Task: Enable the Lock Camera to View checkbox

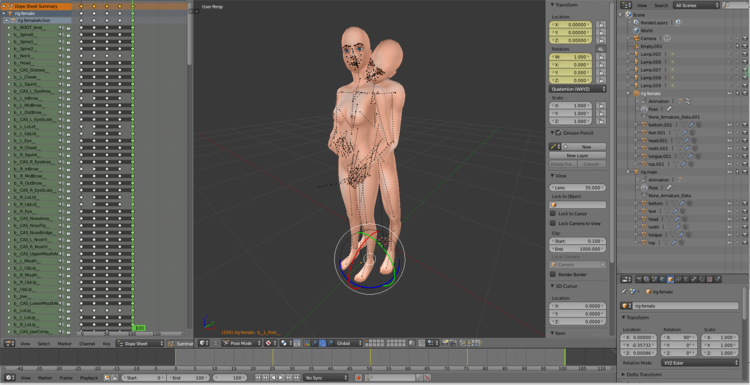Action: coord(553,223)
